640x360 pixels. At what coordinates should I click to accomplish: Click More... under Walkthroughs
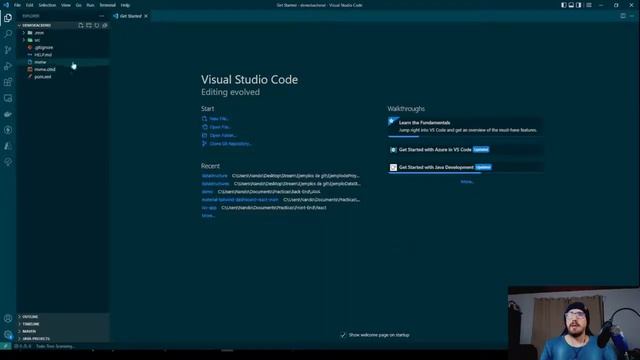(x=467, y=182)
